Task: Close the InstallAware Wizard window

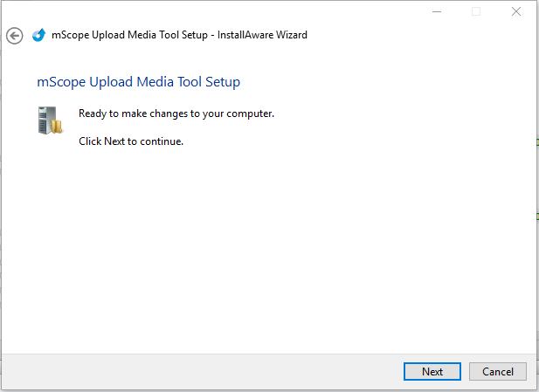Action: 516,11
